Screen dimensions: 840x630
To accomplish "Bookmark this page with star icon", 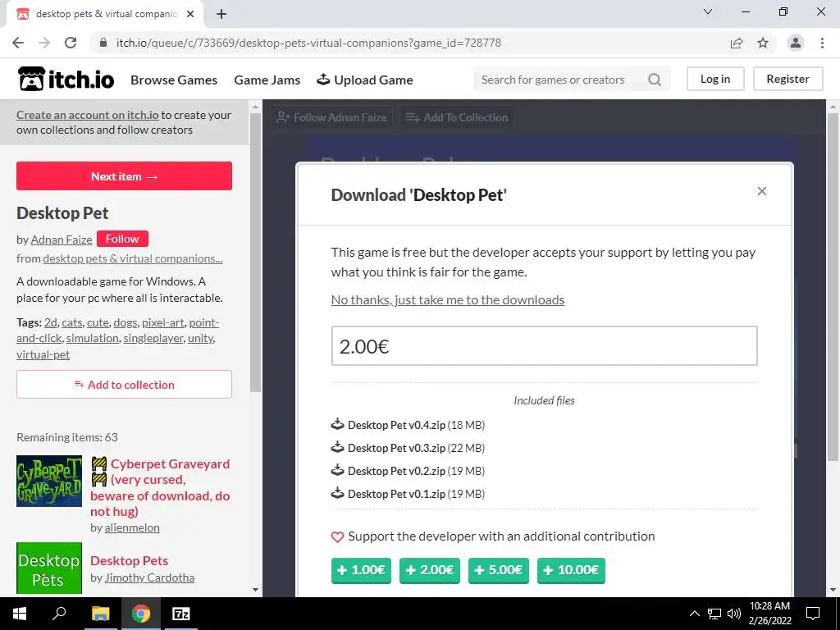I will coord(763,43).
